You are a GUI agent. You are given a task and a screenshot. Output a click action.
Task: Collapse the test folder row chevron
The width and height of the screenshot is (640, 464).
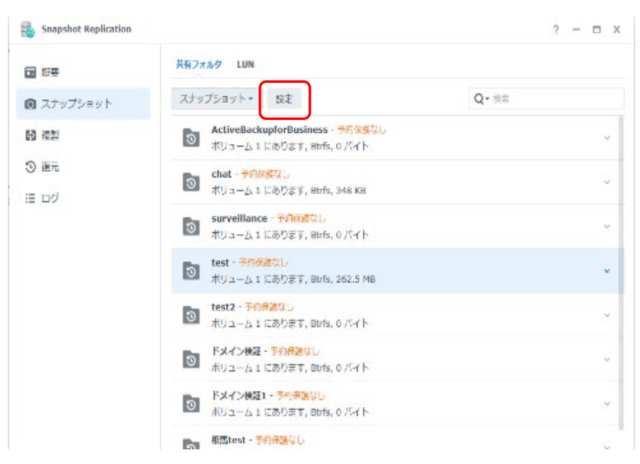click(606, 271)
